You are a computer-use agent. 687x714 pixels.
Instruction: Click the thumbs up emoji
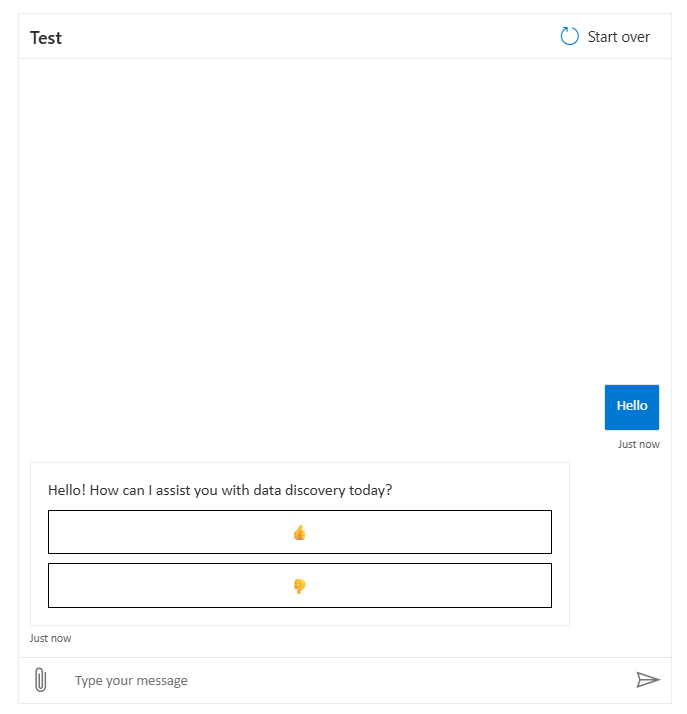[299, 532]
